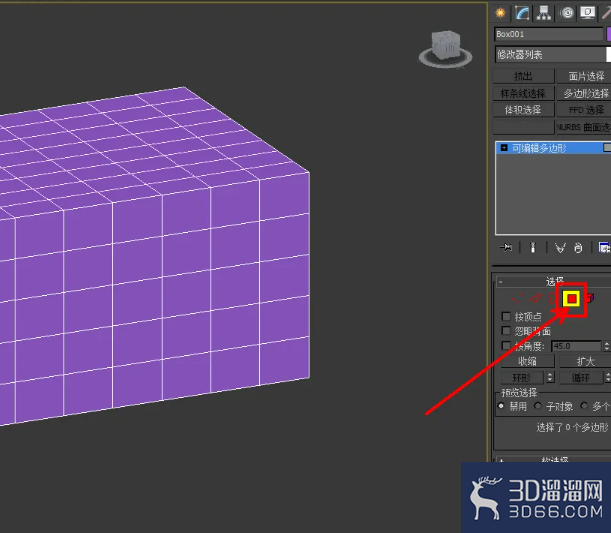Screen dimensions: 611x533
Task: Select the 多个 preview radio button
Action: coord(584,406)
